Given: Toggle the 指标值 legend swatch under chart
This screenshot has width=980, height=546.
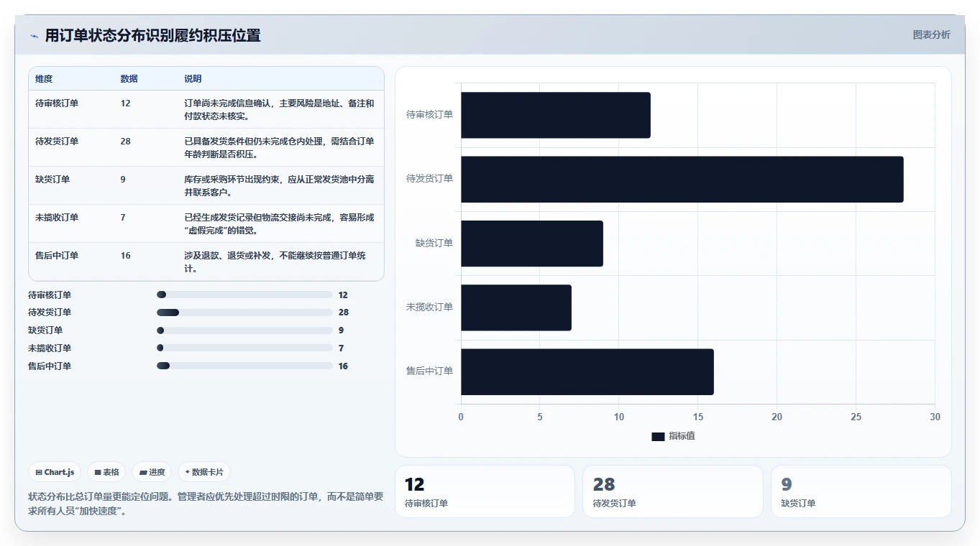Looking at the screenshot, I should click(658, 437).
